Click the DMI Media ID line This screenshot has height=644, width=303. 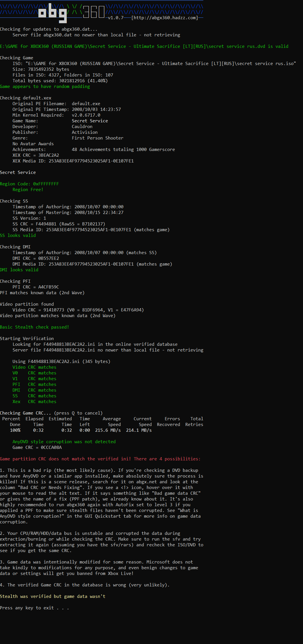pos(93,264)
